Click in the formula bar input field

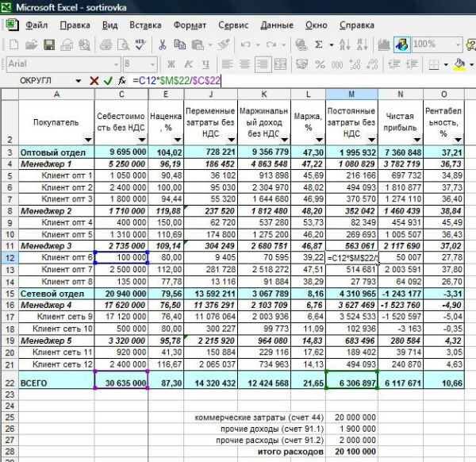(317, 80)
